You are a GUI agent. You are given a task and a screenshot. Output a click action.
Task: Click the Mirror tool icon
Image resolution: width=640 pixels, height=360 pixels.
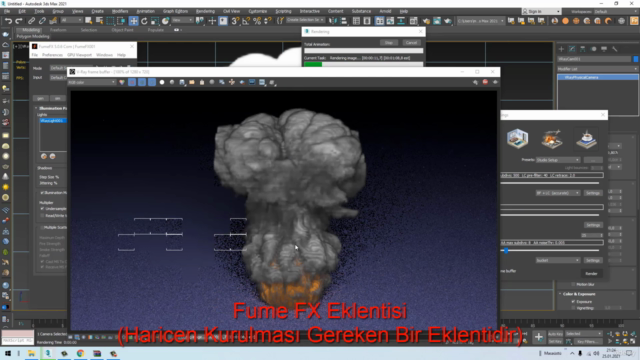tap(333, 21)
